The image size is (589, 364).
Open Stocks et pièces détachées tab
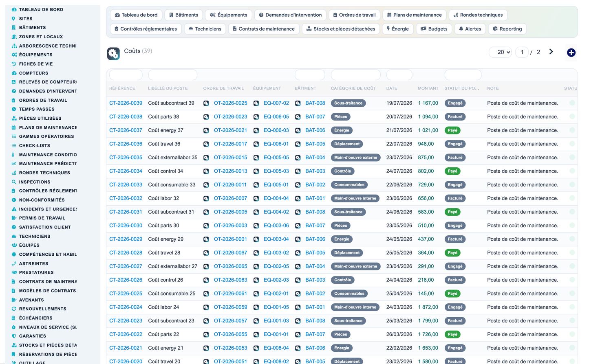(x=341, y=29)
